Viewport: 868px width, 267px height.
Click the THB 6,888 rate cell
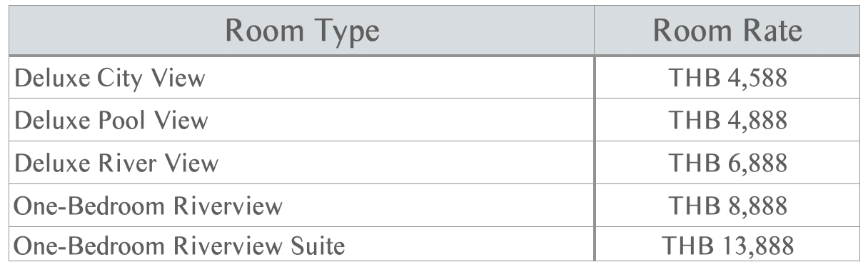(728, 163)
